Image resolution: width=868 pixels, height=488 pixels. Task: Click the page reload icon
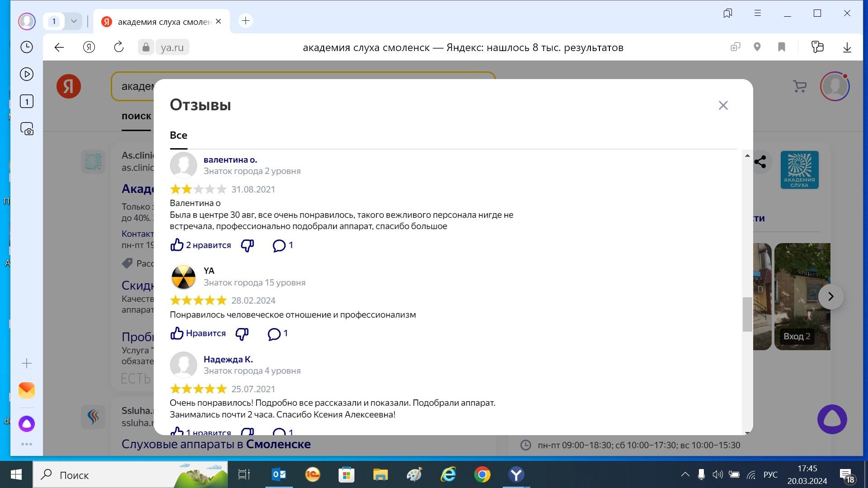(118, 47)
